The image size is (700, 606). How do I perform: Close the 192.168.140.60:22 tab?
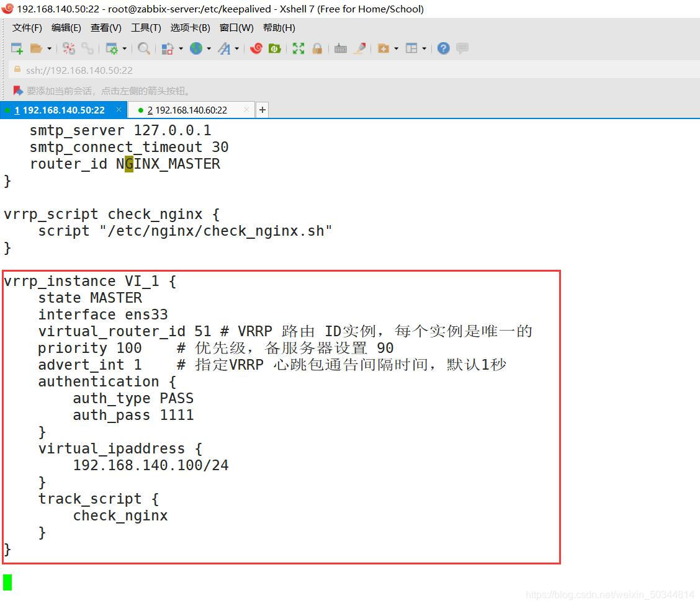click(246, 109)
